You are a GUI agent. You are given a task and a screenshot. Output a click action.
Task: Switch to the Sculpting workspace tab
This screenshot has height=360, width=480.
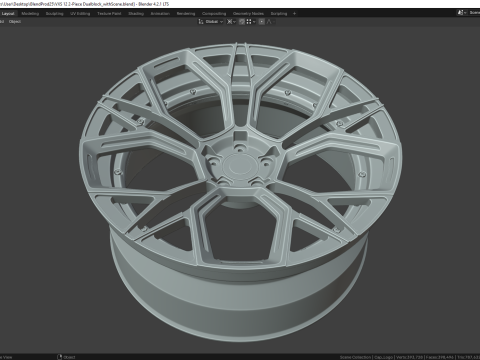pos(55,14)
